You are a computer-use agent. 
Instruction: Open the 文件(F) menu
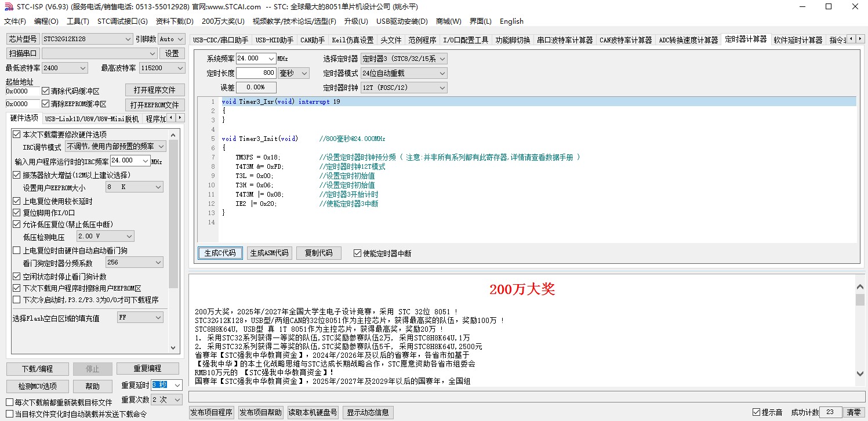point(15,21)
